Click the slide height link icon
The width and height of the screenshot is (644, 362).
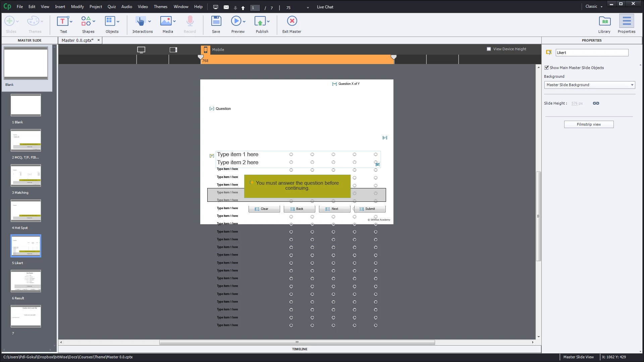click(x=596, y=103)
